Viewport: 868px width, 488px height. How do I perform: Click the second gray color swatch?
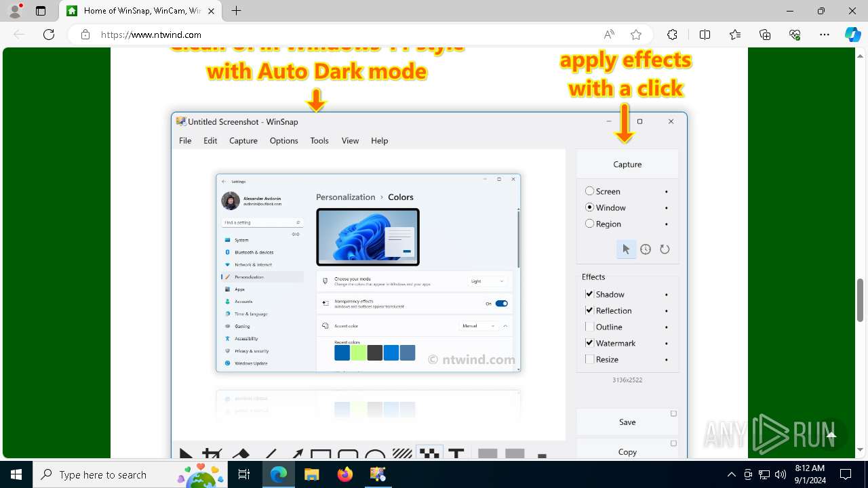click(x=515, y=453)
